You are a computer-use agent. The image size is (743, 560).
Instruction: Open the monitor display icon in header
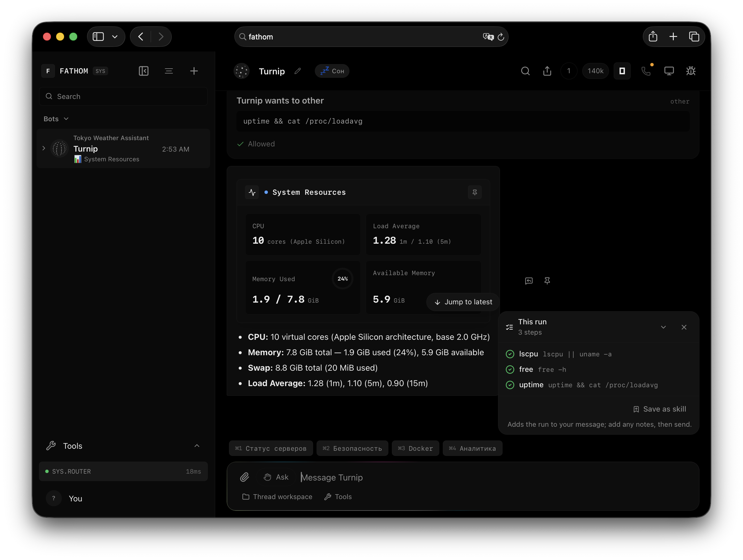[669, 71]
